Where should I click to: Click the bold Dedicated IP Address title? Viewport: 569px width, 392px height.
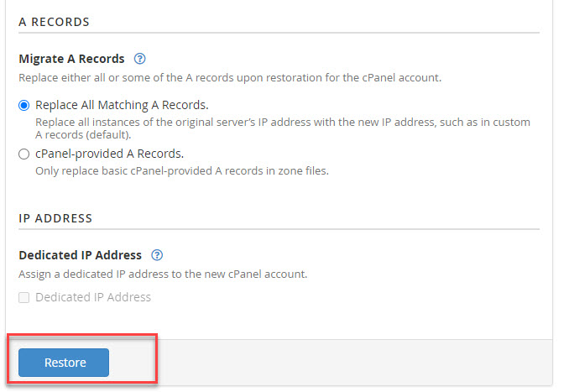pyautogui.click(x=80, y=255)
